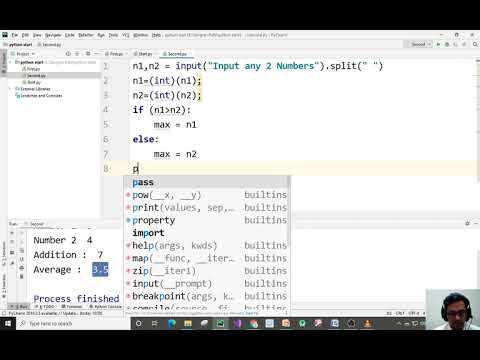Viewport: 480px width, 360px height.
Task: Choose zip(__iter1) completion suggestion
Action: (206, 271)
